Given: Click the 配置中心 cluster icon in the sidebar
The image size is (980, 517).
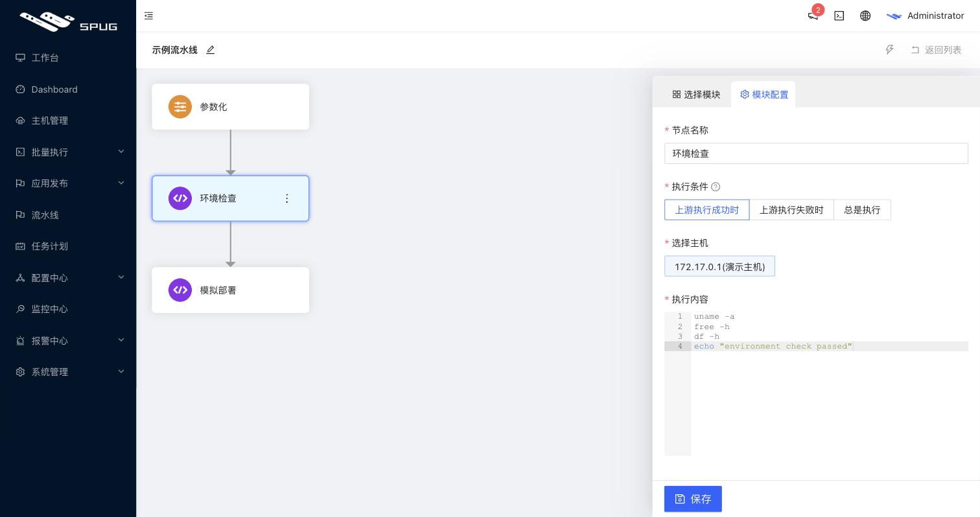Looking at the screenshot, I should [x=20, y=278].
